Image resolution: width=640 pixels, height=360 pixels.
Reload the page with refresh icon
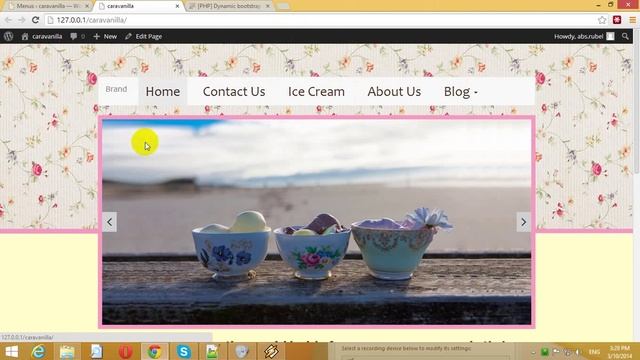coord(36,20)
